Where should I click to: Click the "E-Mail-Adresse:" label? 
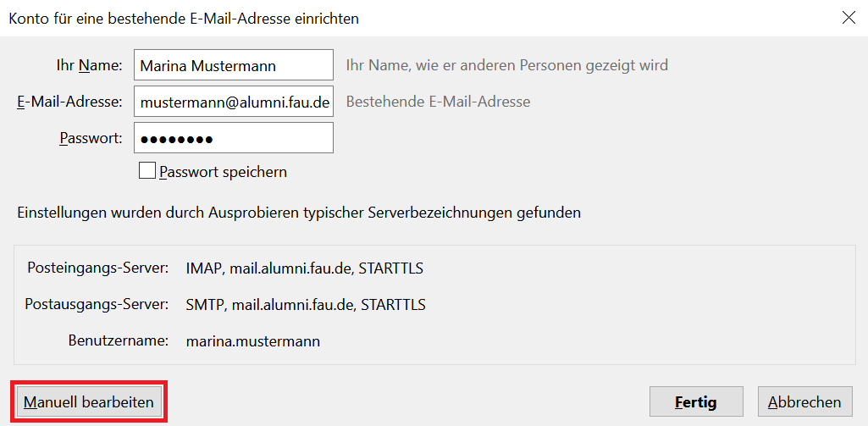tap(70, 102)
